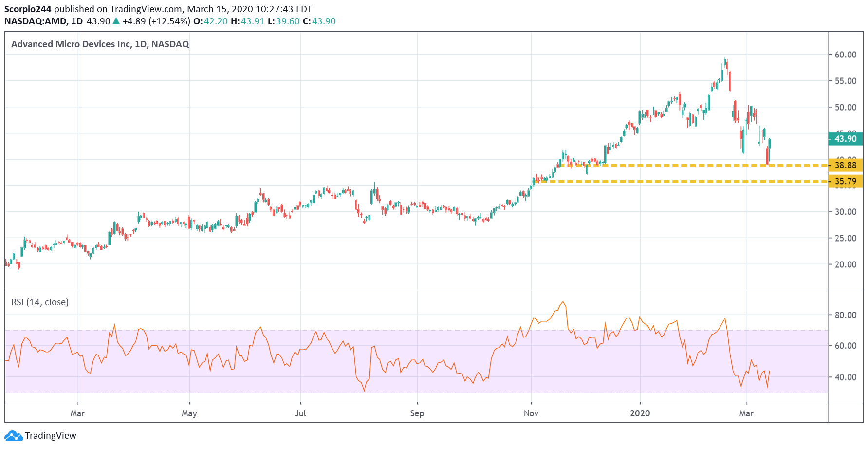Select the 43.90 current price label
The height and width of the screenshot is (449, 868).
[846, 139]
